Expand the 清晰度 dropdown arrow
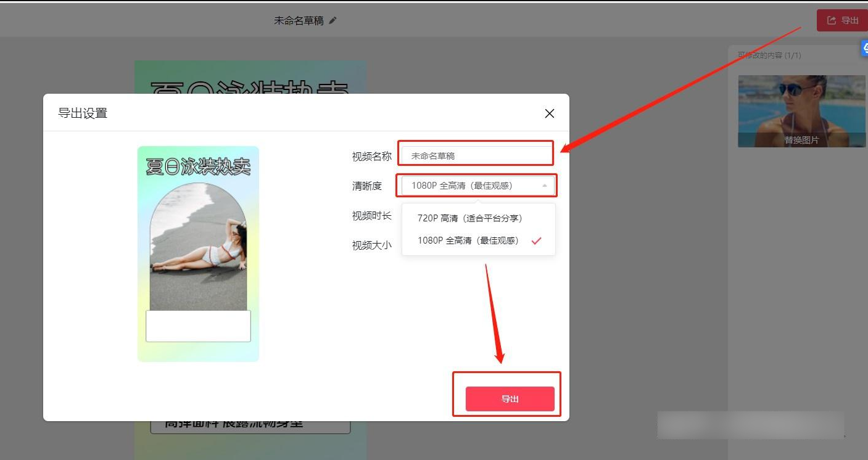This screenshot has height=460, width=868. [x=544, y=186]
